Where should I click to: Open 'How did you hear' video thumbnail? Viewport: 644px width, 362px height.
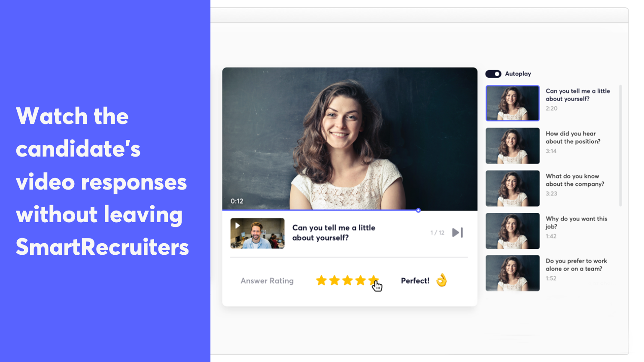pyautogui.click(x=512, y=146)
